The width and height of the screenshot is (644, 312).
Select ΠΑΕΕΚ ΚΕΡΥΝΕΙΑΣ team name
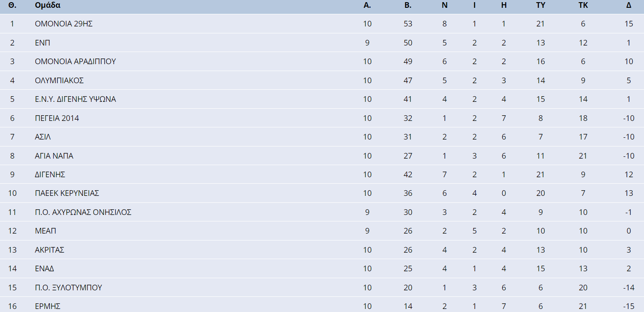tap(67, 193)
